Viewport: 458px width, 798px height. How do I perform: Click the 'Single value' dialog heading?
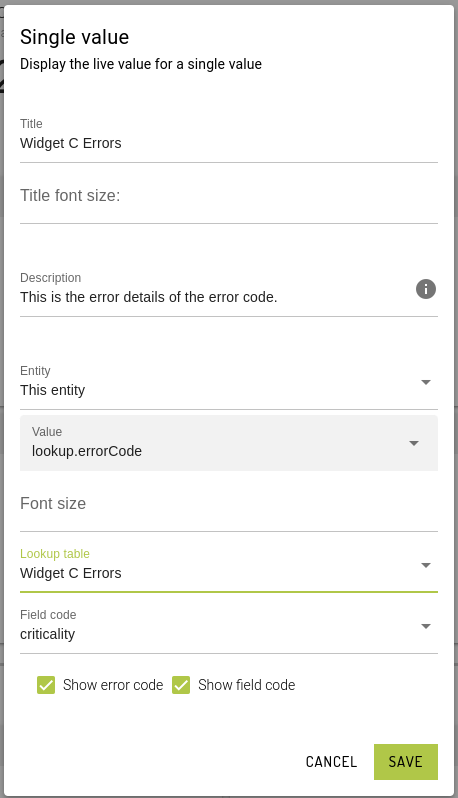74,37
